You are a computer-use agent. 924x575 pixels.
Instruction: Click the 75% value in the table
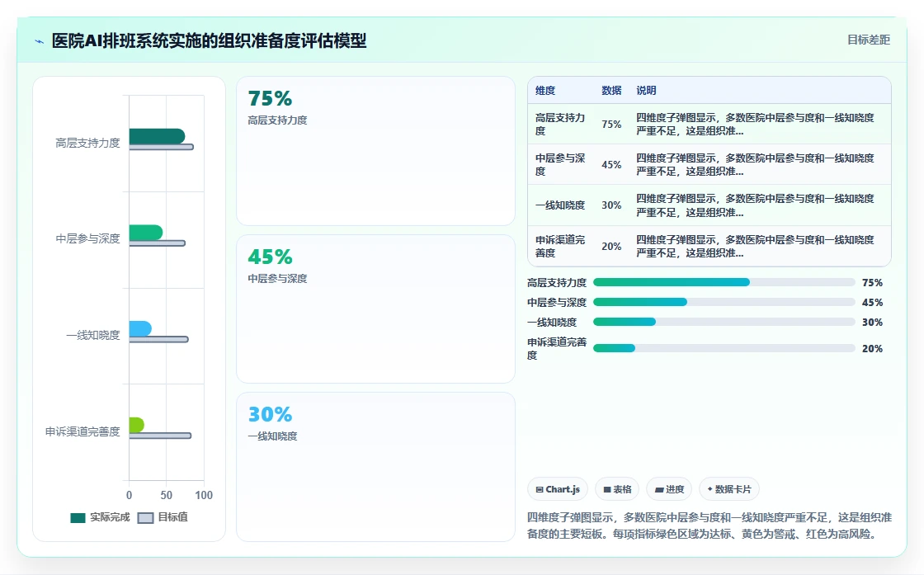click(611, 125)
